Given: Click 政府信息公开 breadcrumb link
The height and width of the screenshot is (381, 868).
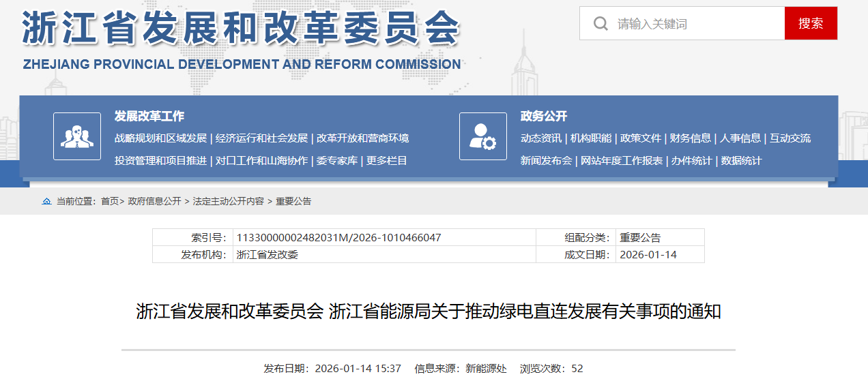Looking at the screenshot, I should [x=155, y=202].
